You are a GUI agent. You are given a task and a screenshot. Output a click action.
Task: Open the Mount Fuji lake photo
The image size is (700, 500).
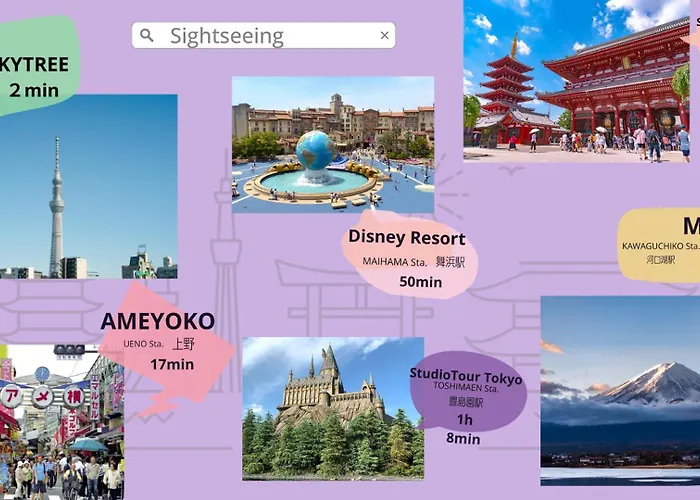coord(620,391)
